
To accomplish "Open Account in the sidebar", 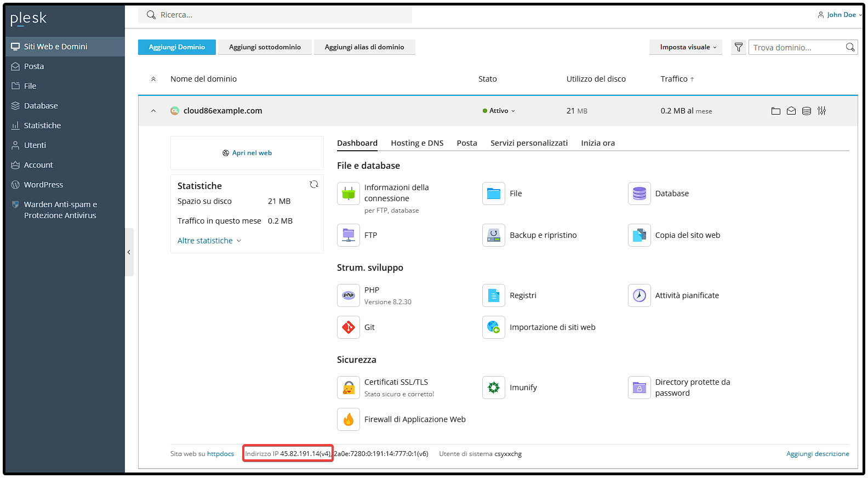I will point(65,165).
